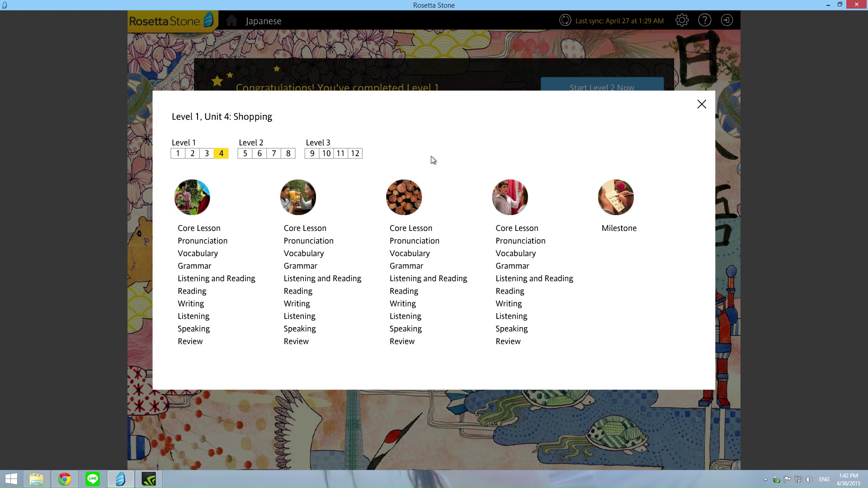Open Reading in second lesson column
Screen dimensions: 868x488
298,291
